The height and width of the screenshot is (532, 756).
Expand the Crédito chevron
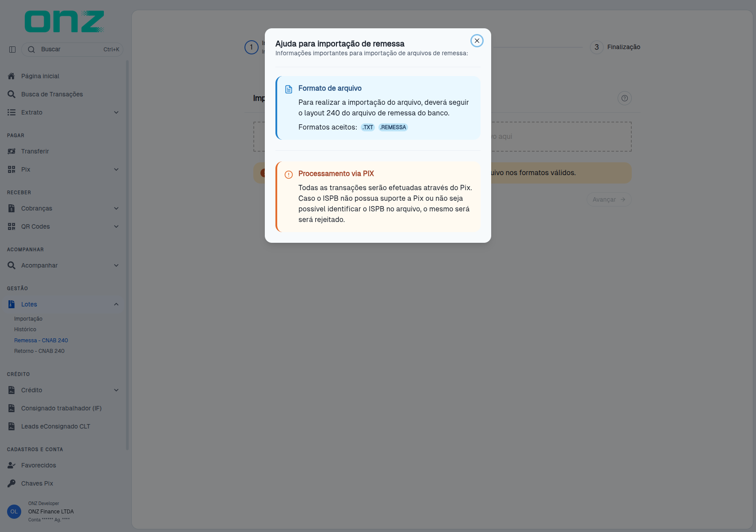(x=116, y=390)
